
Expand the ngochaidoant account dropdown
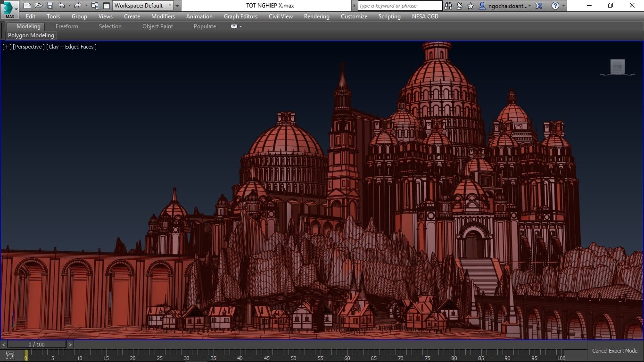pos(530,6)
